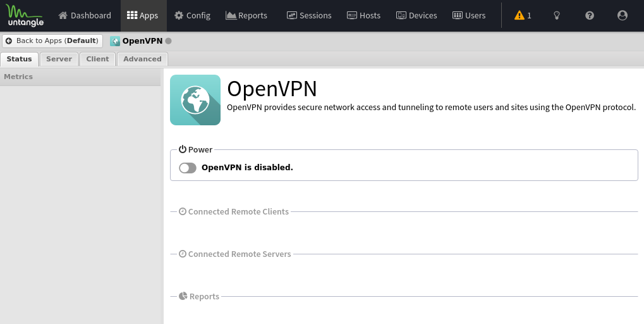Screen dimensions: 644x324
Task: Switch to the Advanced tab
Action: (x=142, y=59)
